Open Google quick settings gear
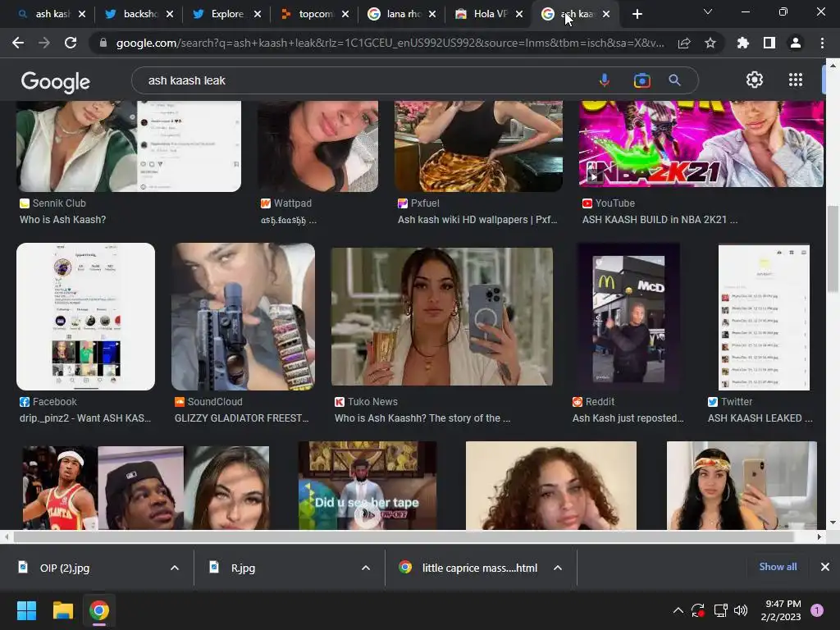 (755, 80)
